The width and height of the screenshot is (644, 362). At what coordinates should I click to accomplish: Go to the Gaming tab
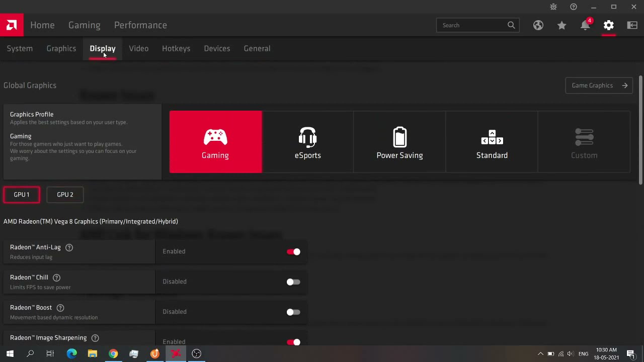click(85, 25)
